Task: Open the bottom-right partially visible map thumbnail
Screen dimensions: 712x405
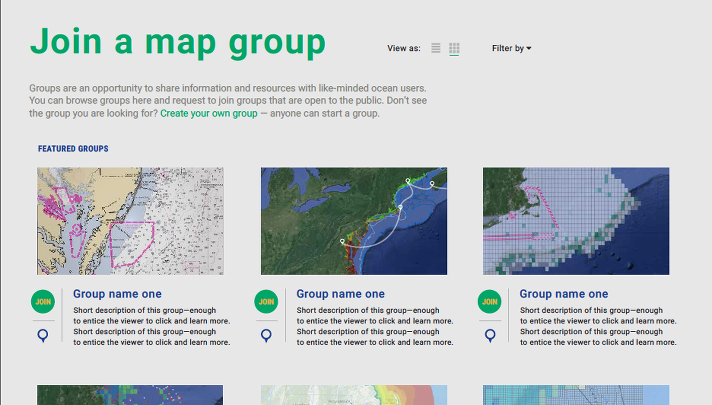Action: (576, 395)
